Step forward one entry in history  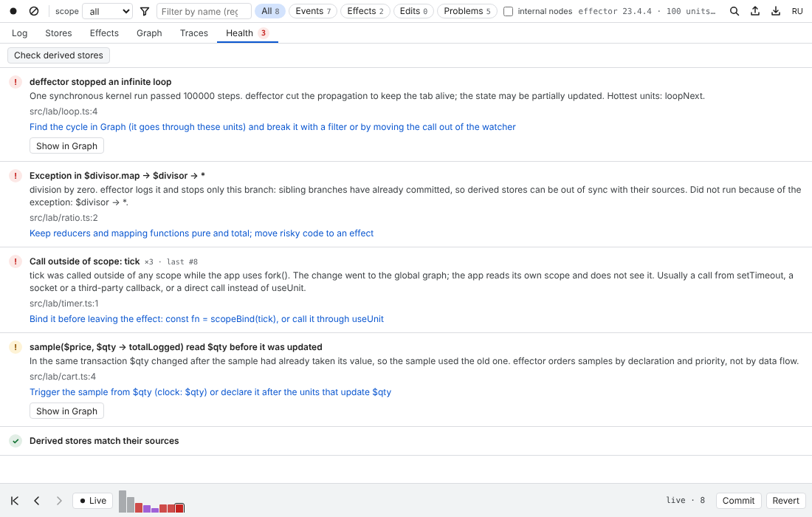click(59, 501)
